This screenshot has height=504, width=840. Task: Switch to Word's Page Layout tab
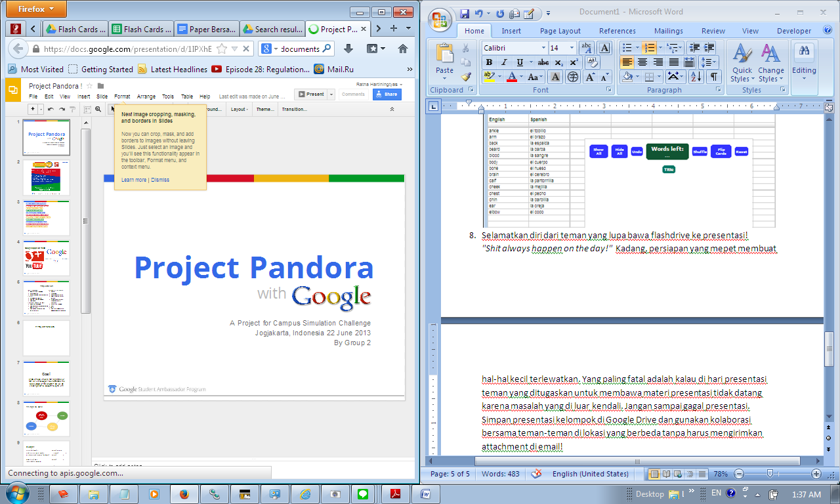coord(560,31)
